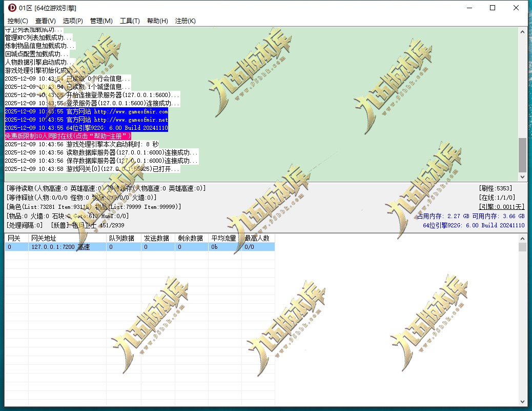Click log line 读取数据库服务器 连接成功

point(101,152)
